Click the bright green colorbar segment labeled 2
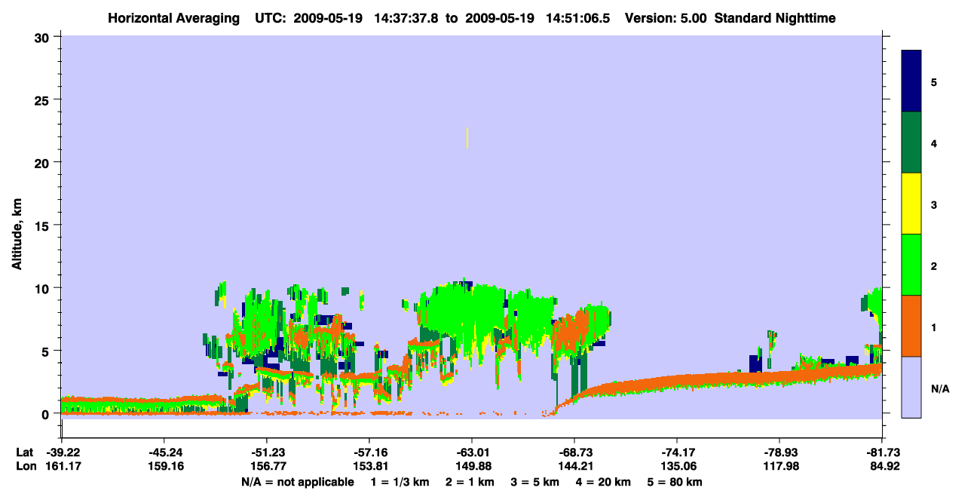980x503 pixels. pos(911,265)
